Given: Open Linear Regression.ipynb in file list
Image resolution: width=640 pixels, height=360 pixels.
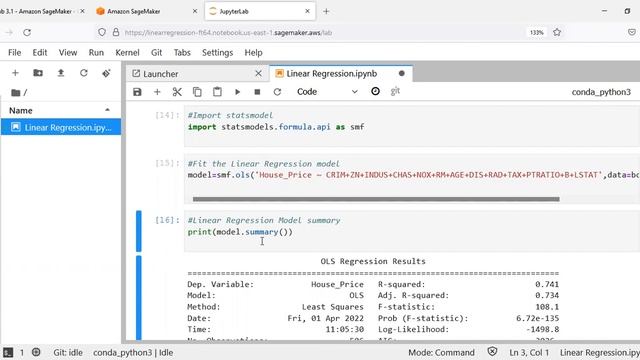Looking at the screenshot, I should point(61,127).
